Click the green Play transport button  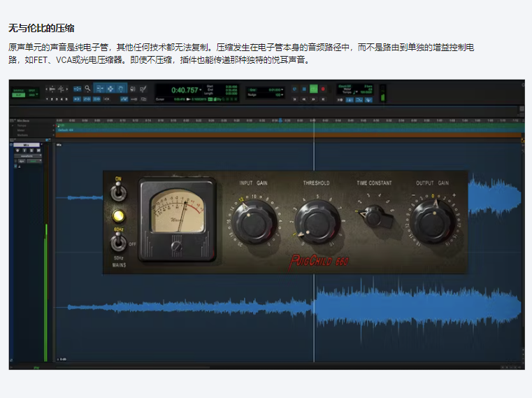[314, 89]
